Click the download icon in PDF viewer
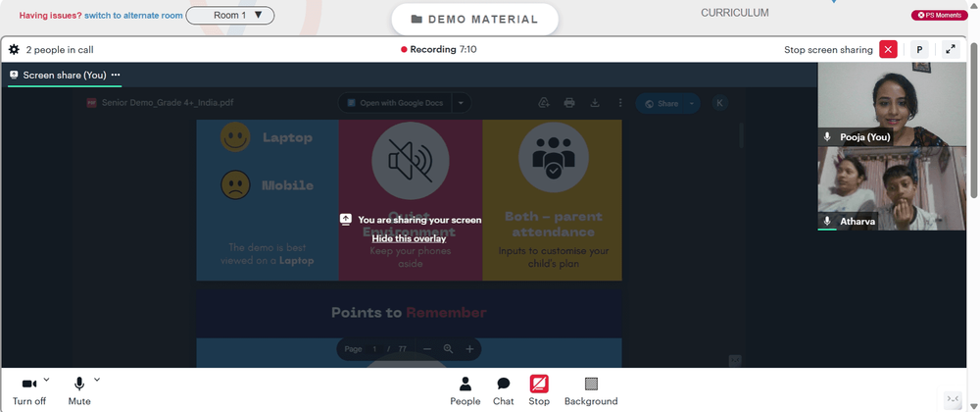 point(595,103)
